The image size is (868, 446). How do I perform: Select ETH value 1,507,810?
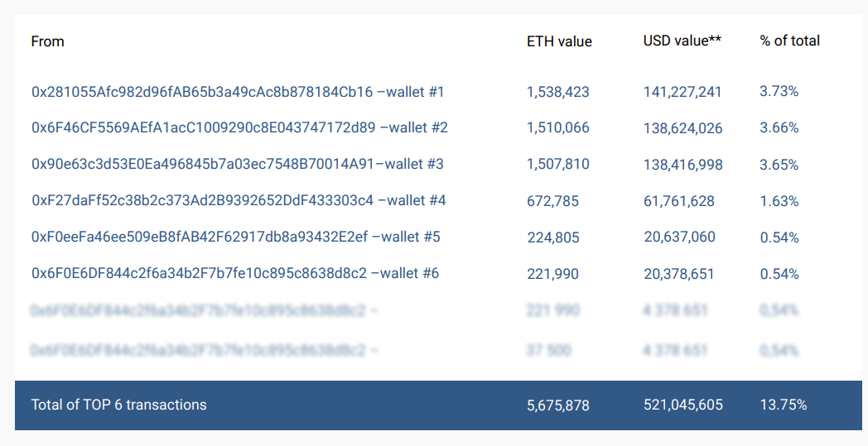pyautogui.click(x=558, y=165)
